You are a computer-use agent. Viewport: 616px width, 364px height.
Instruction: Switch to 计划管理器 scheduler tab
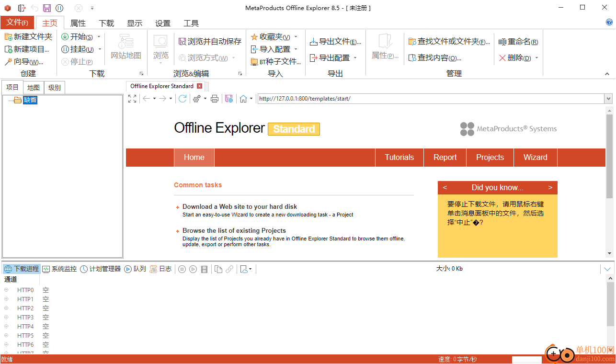click(101, 269)
